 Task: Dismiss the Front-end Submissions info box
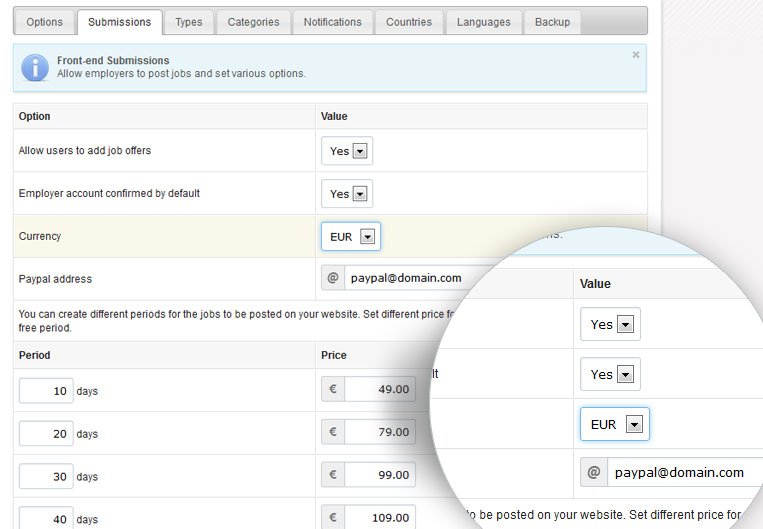pos(636,55)
